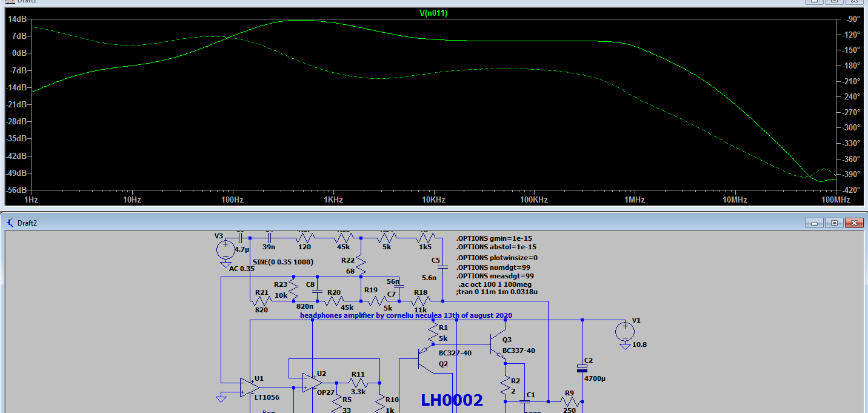Select the C8 capacitor symbol

tap(317, 290)
